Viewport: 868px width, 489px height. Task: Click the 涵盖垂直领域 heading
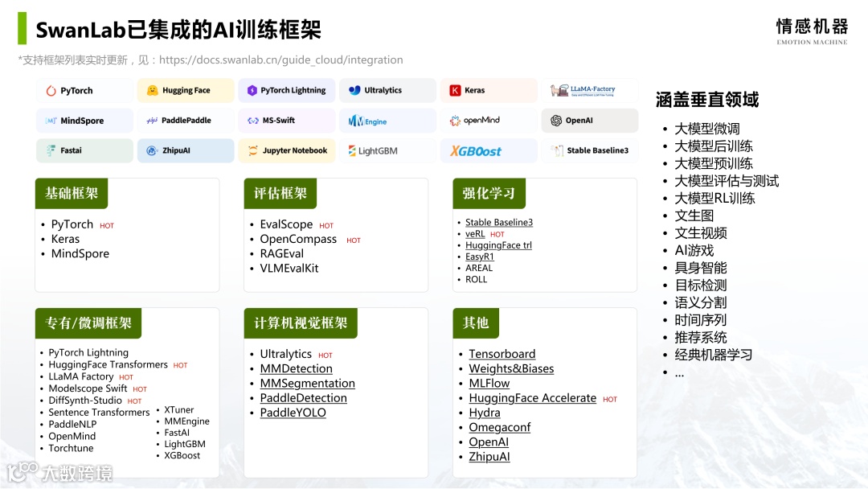[707, 100]
